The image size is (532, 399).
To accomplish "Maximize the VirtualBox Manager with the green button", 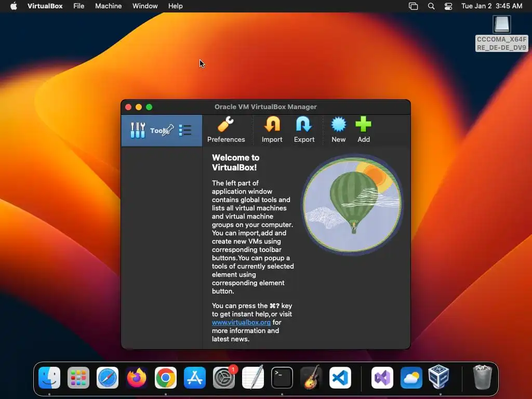I will (x=149, y=107).
